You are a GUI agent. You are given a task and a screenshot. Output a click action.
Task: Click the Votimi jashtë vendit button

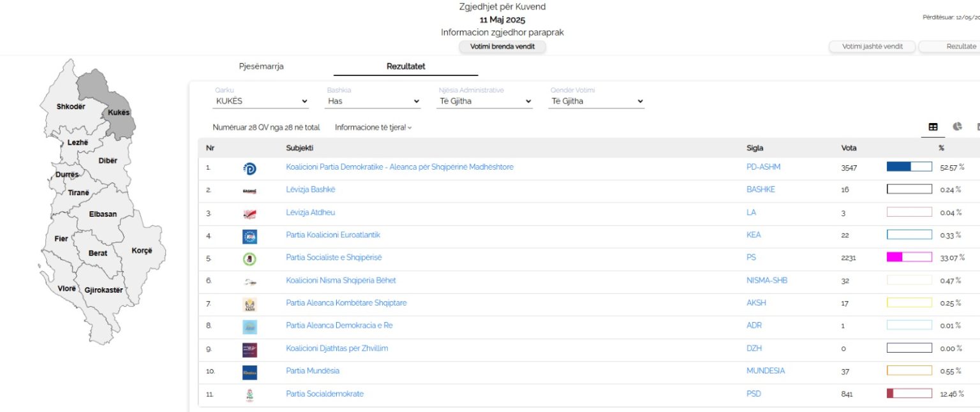coord(872,47)
